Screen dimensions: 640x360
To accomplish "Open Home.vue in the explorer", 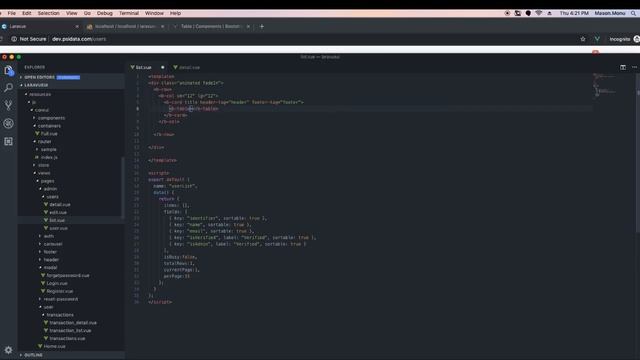I will pyautogui.click(x=54, y=346).
